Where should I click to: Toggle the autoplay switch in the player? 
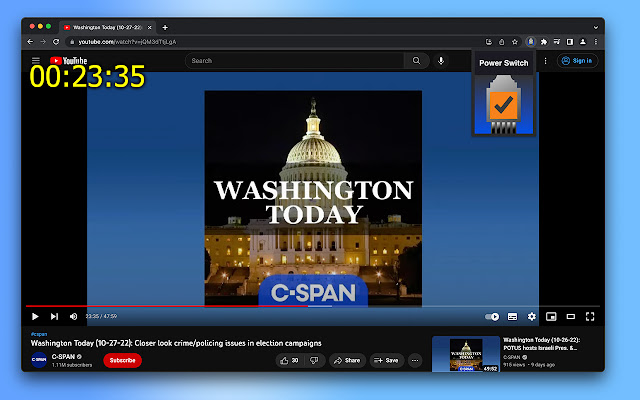(x=492, y=317)
